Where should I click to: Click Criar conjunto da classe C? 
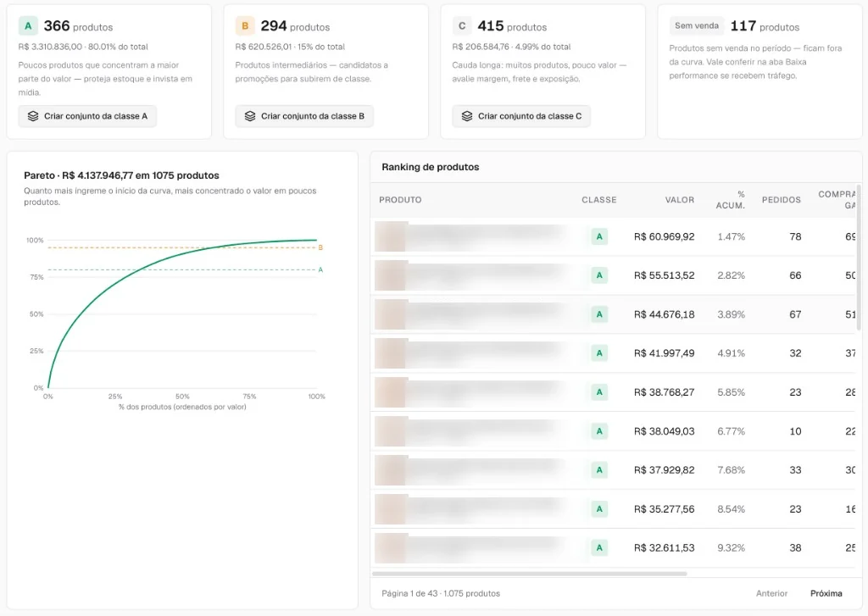(521, 116)
